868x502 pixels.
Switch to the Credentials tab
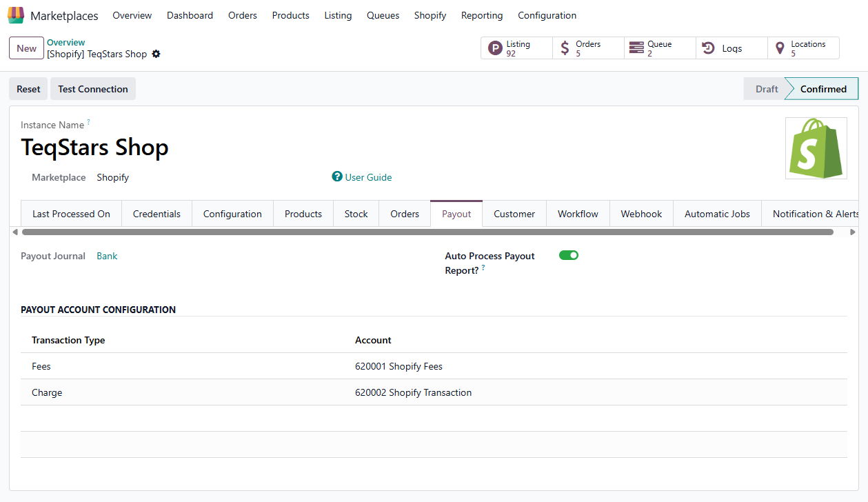pos(157,214)
